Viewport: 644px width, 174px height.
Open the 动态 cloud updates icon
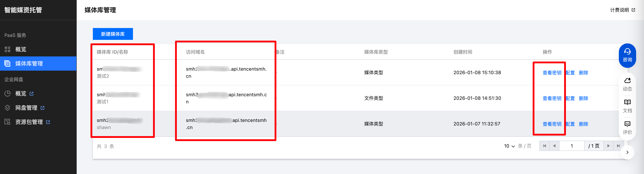(x=627, y=81)
